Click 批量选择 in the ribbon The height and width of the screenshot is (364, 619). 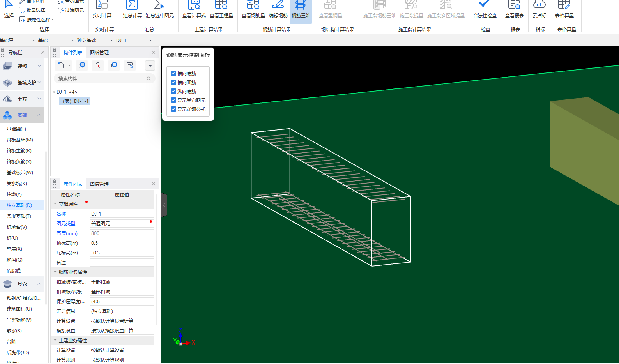[x=32, y=10]
